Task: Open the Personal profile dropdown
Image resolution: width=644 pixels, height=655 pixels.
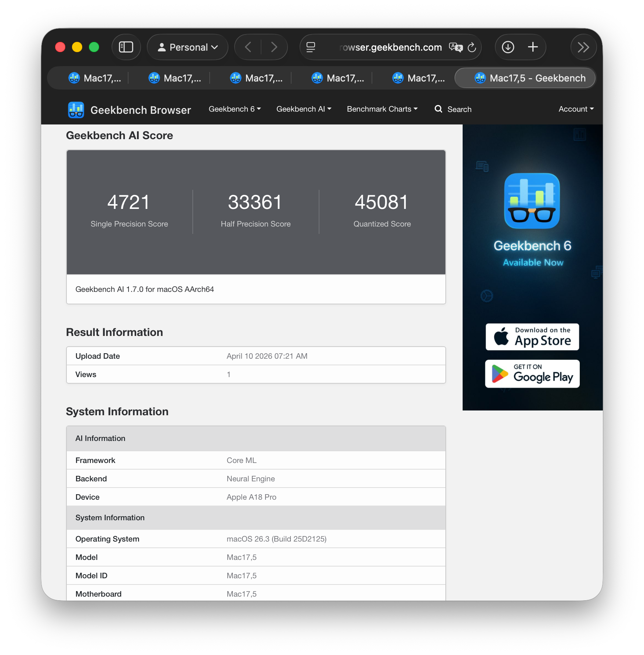Action: [x=188, y=47]
